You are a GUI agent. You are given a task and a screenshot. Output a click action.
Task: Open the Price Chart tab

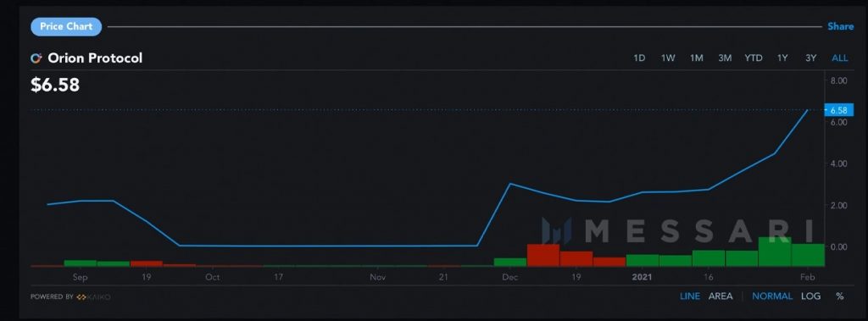coord(66,26)
